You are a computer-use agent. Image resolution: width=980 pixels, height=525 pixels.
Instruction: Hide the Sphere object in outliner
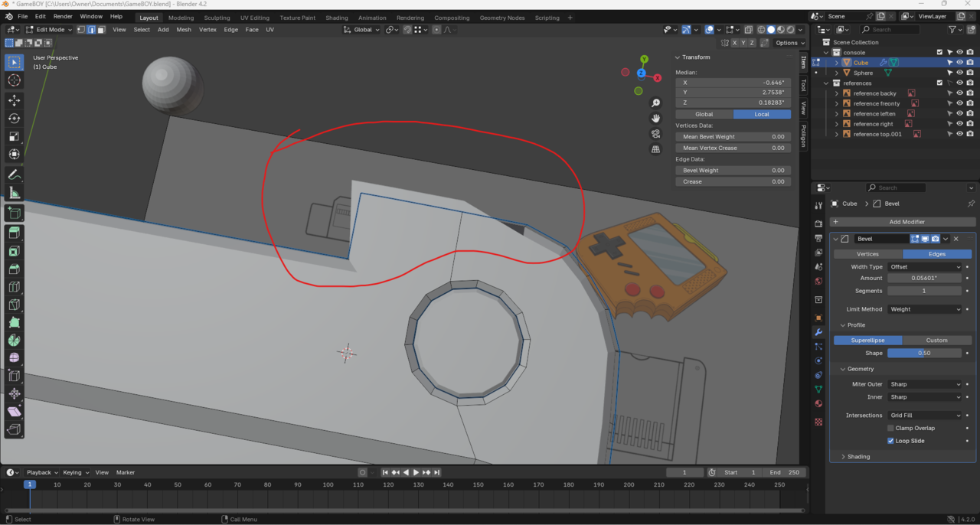(959, 73)
